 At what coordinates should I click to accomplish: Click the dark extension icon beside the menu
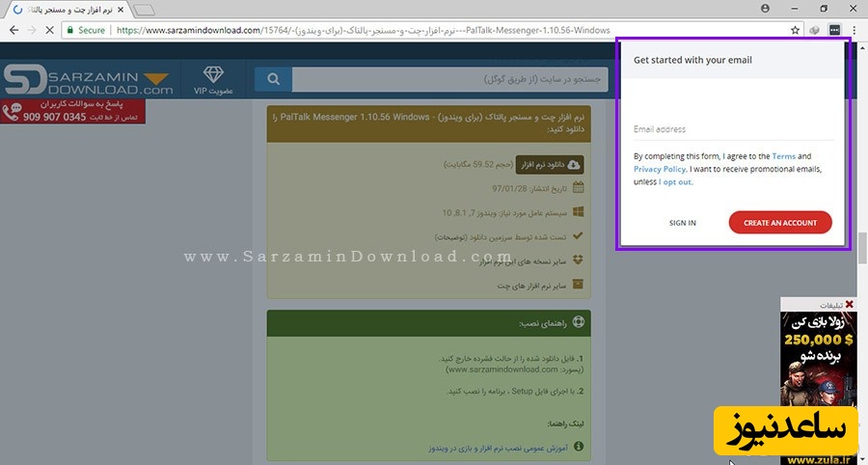click(x=834, y=30)
